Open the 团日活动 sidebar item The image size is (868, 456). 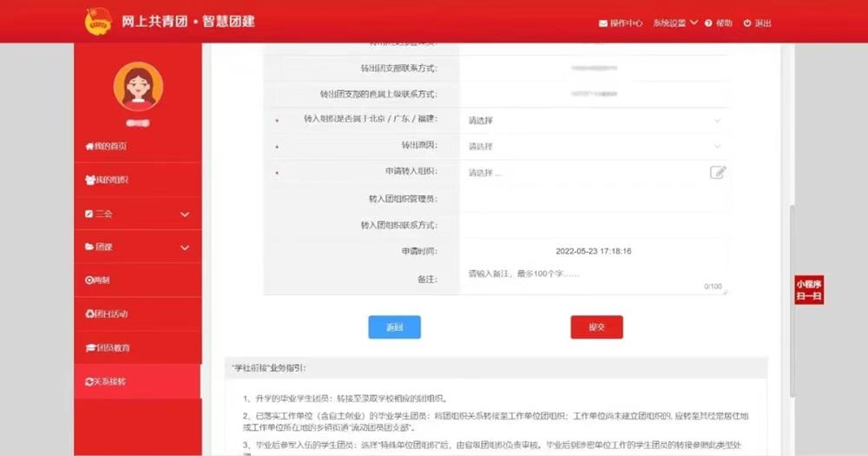point(107,314)
